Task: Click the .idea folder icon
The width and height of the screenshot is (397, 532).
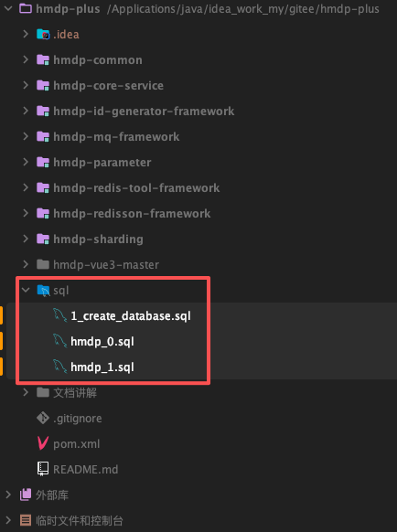Action: [x=43, y=34]
